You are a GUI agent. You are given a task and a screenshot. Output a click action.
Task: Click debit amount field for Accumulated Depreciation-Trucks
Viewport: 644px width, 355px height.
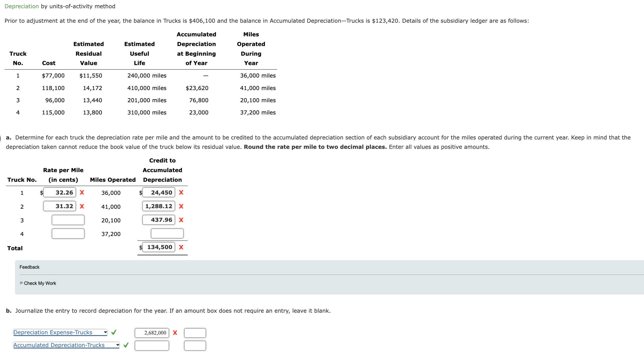pos(152,346)
